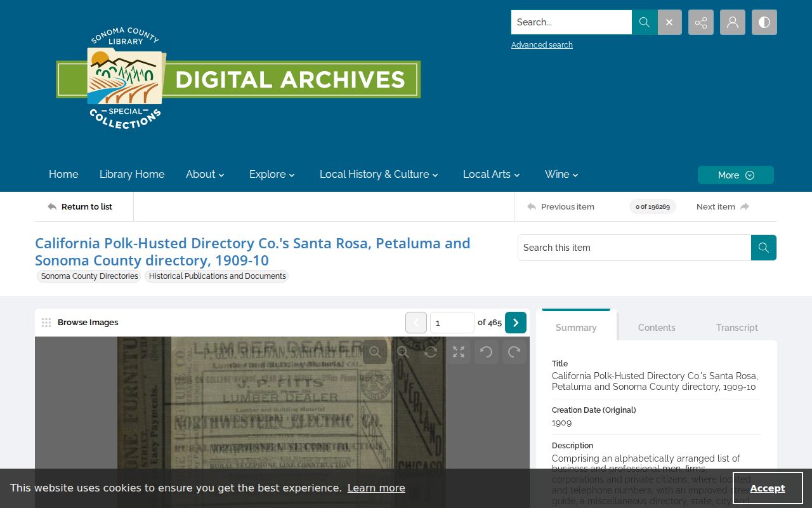The width and height of the screenshot is (812, 508).
Task: Expand the Local Arts menu
Action: point(492,175)
